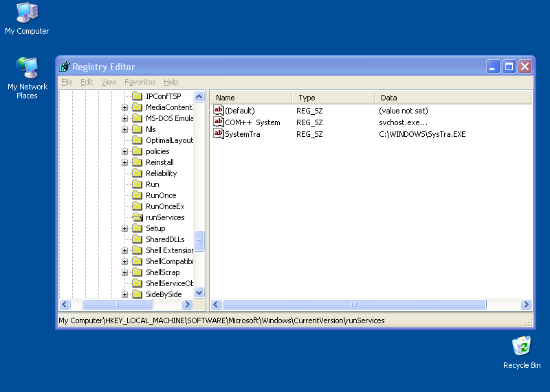This screenshot has height=392, width=550.
Task: Click the registry path in status bar
Action: point(221,320)
